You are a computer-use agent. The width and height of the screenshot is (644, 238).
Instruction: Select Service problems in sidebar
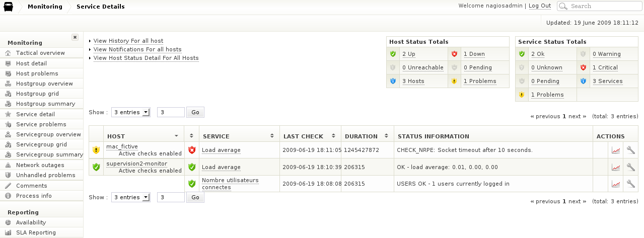[41, 124]
